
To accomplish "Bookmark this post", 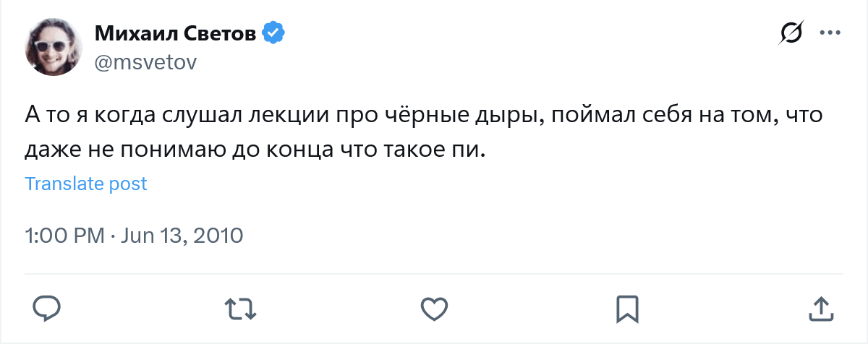I will click(626, 309).
